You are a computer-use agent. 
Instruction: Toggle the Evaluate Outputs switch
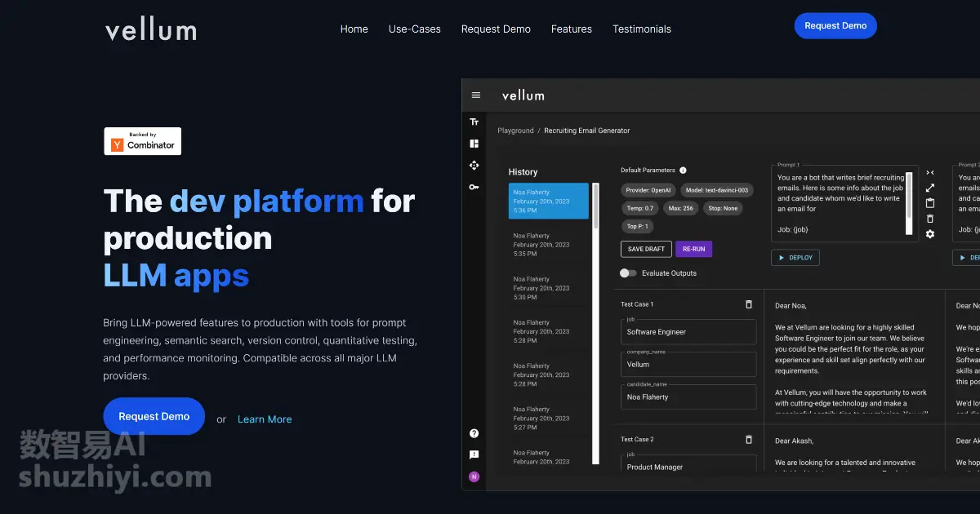click(x=628, y=273)
